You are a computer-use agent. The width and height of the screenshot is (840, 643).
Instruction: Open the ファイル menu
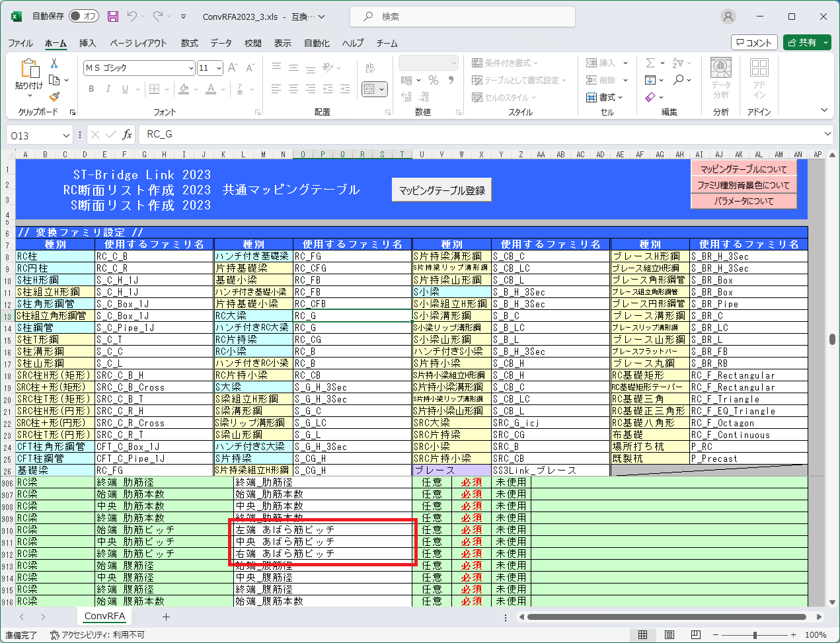click(20, 43)
